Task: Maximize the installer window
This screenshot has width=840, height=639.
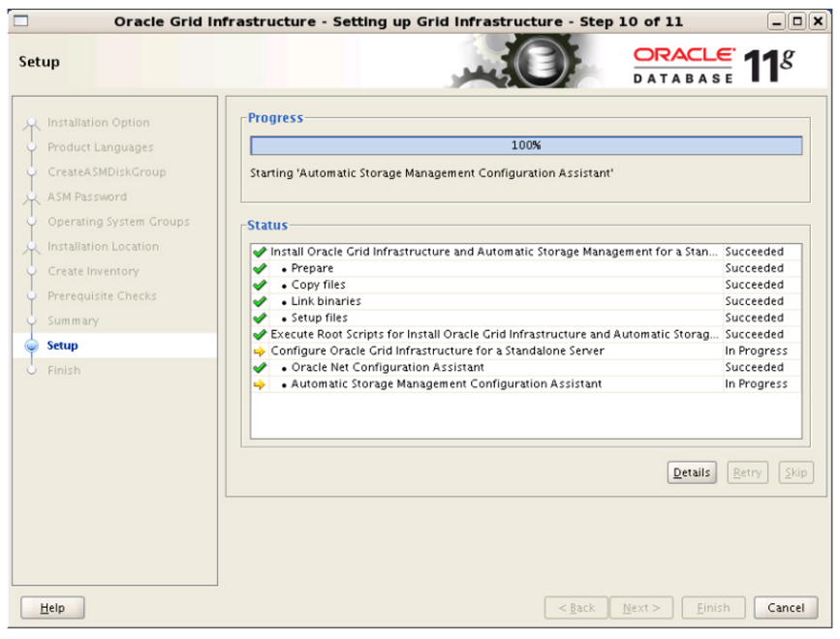Action: (797, 21)
